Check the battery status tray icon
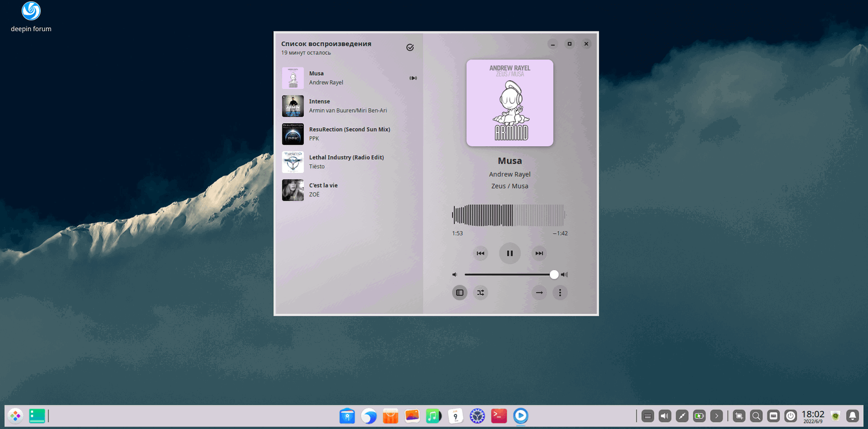Screen dimensions: 868x429 699,416
